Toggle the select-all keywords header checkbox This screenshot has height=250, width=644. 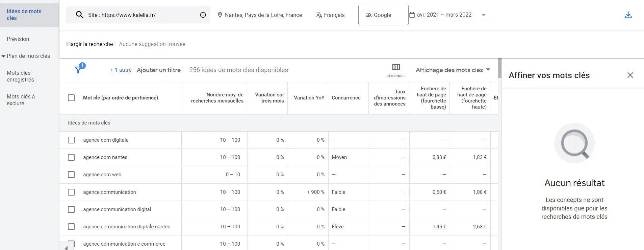point(71,98)
